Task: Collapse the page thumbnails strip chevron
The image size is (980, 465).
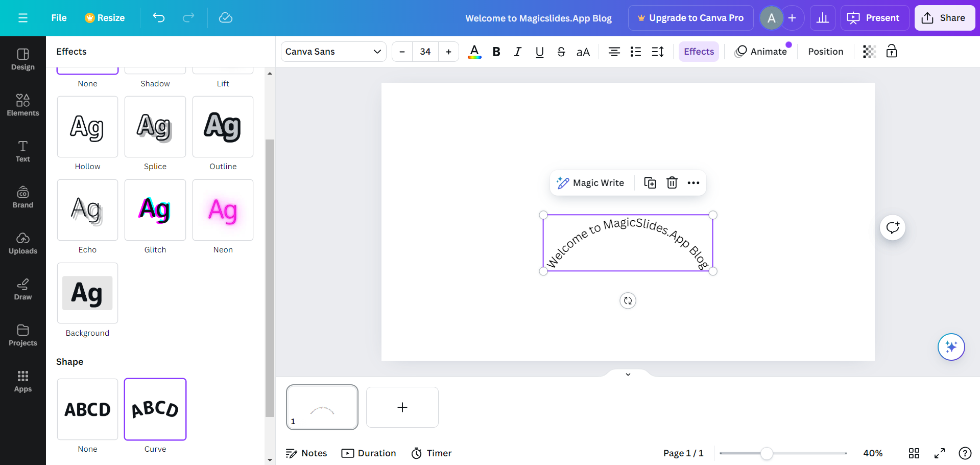Action: pos(628,375)
